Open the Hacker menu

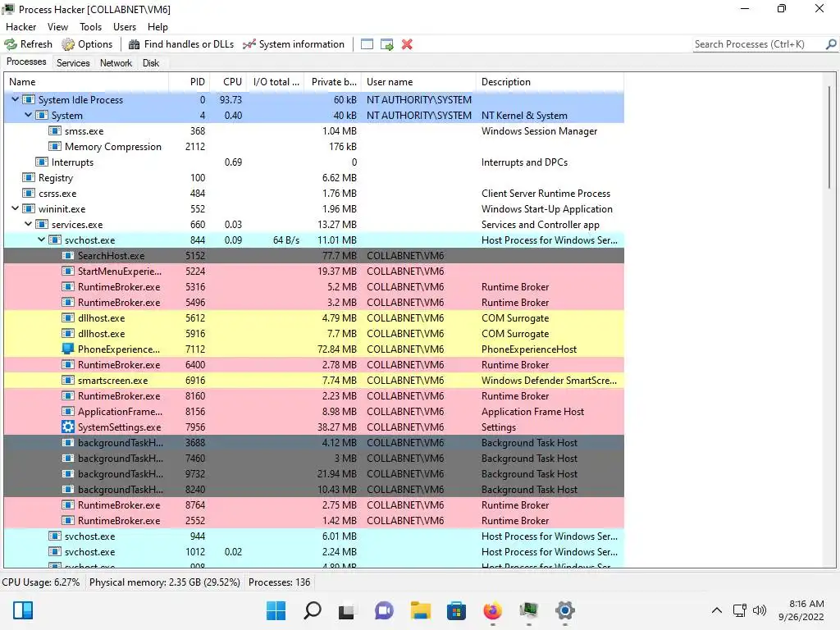21,27
